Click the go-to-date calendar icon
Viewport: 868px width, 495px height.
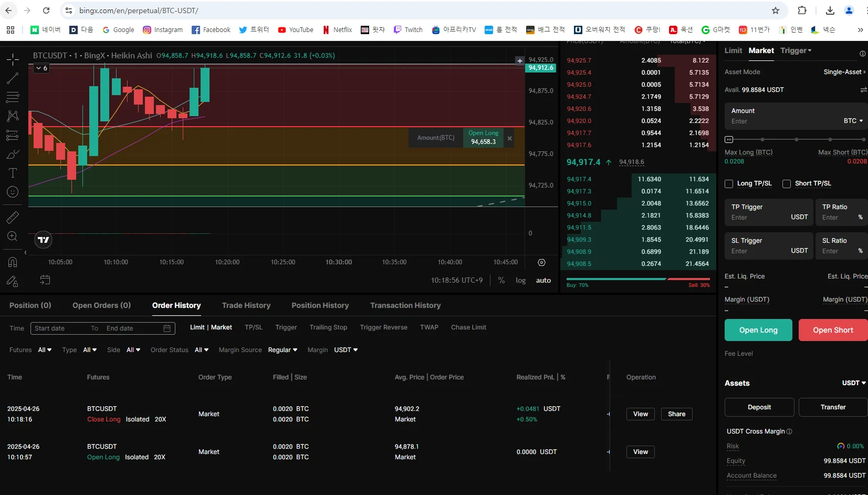[45, 280]
